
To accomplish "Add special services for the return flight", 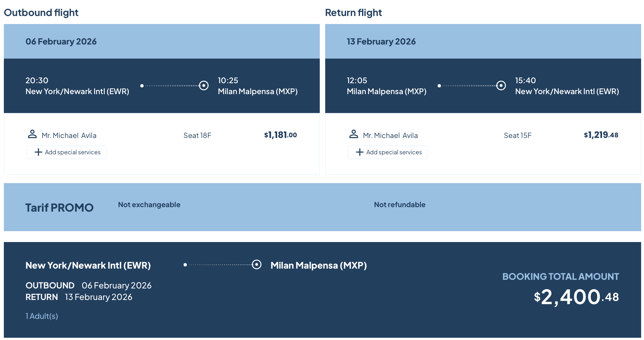I will [x=388, y=152].
